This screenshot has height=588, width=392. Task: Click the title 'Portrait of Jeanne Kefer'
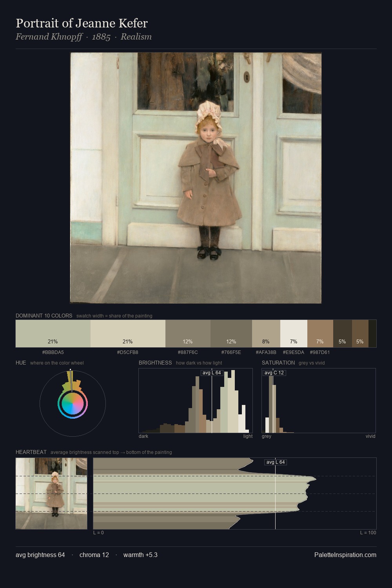[x=82, y=23]
